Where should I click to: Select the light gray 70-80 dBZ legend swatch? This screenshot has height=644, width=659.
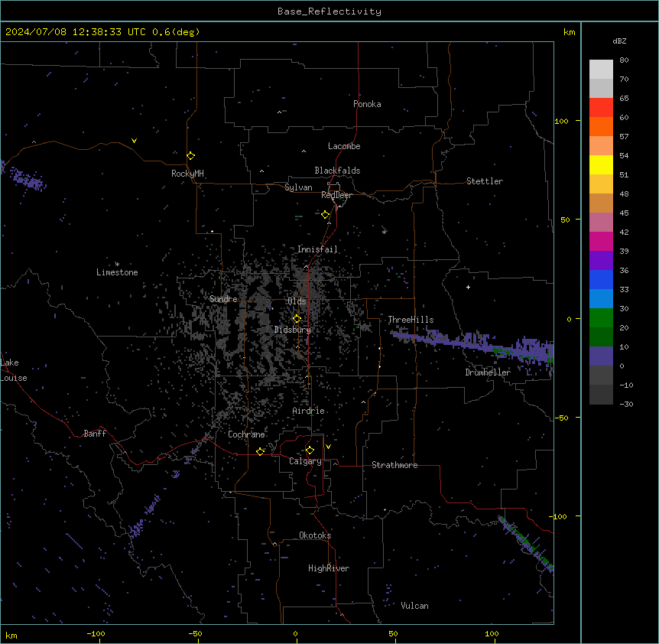[x=601, y=70]
